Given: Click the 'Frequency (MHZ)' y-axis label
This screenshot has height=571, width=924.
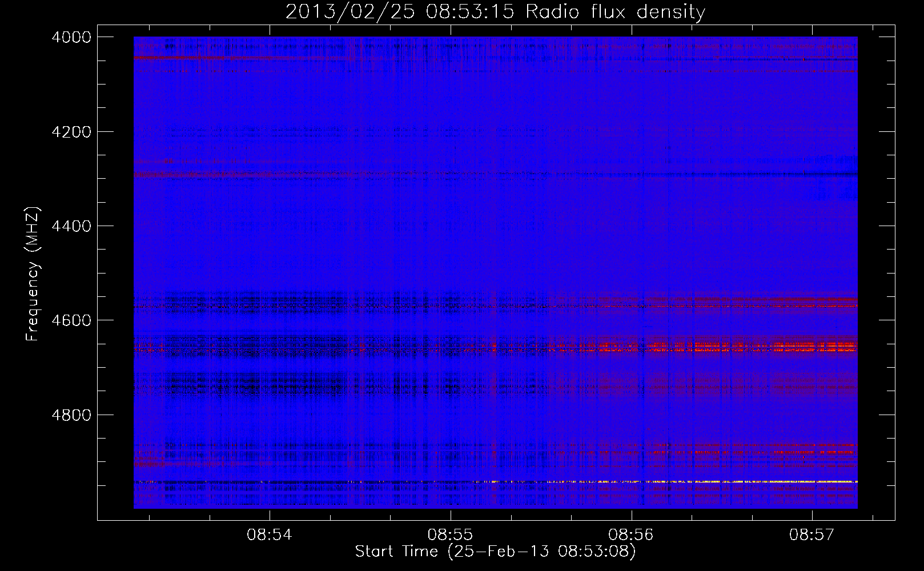Looking at the screenshot, I should pyautogui.click(x=33, y=274).
